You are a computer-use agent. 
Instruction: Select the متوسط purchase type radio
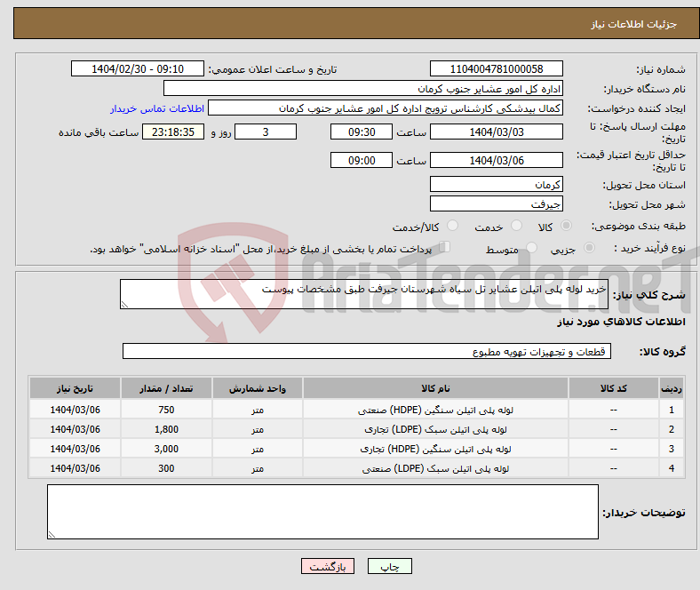click(531, 247)
